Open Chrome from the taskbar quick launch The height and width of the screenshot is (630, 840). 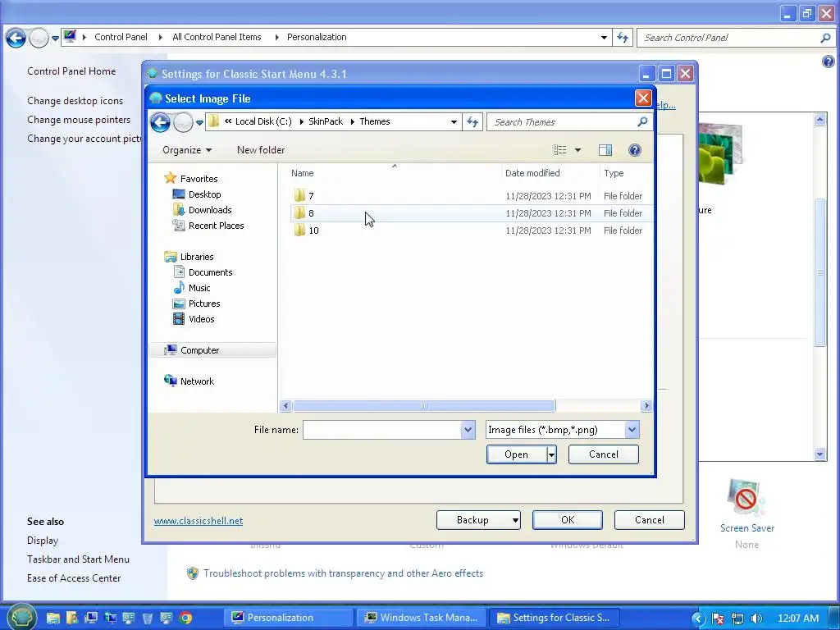(x=185, y=618)
